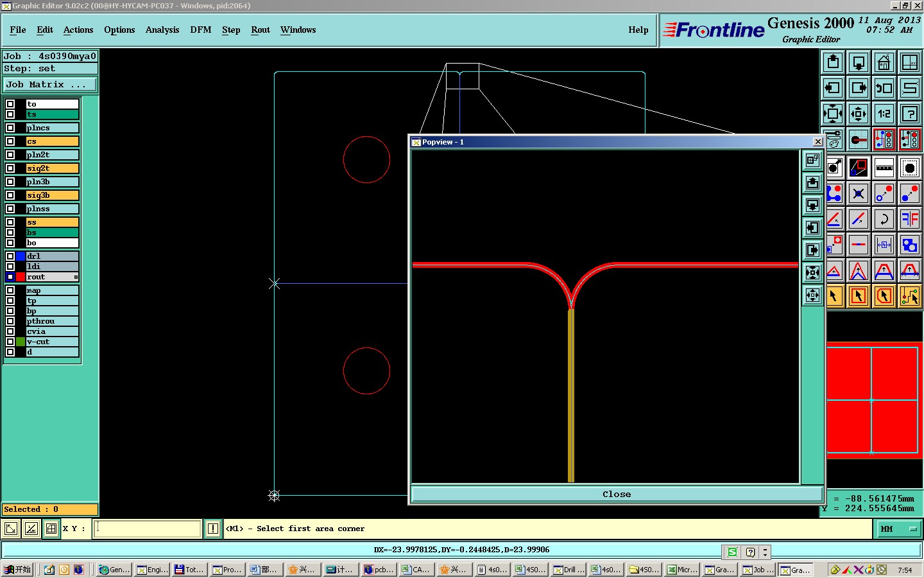Click the pan up view icon
The width and height of the screenshot is (924, 578).
[833, 62]
